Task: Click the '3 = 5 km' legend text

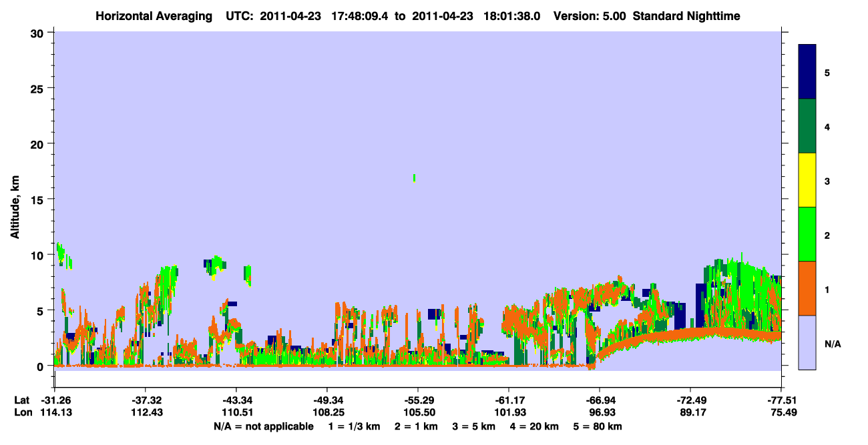Action: tap(475, 426)
